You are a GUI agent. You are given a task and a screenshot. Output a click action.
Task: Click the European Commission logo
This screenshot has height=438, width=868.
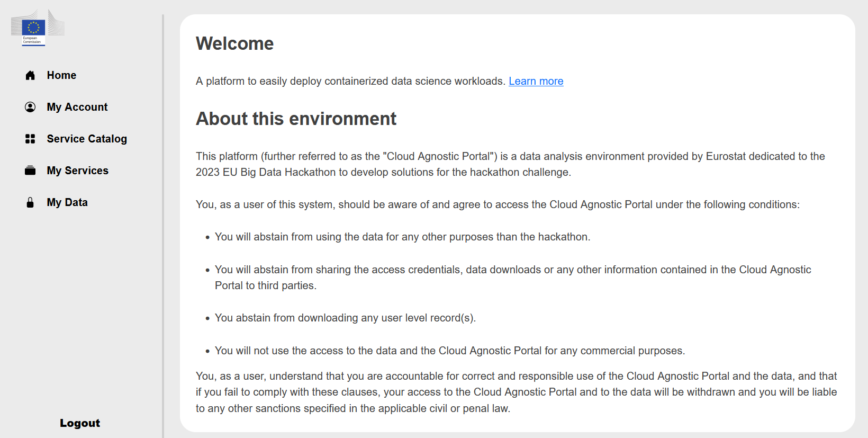38,28
